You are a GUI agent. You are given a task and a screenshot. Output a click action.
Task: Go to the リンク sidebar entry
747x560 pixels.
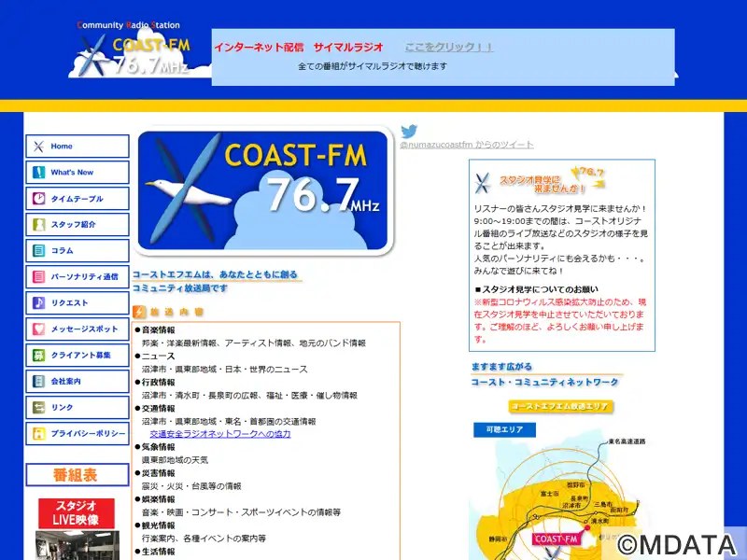pos(78,408)
